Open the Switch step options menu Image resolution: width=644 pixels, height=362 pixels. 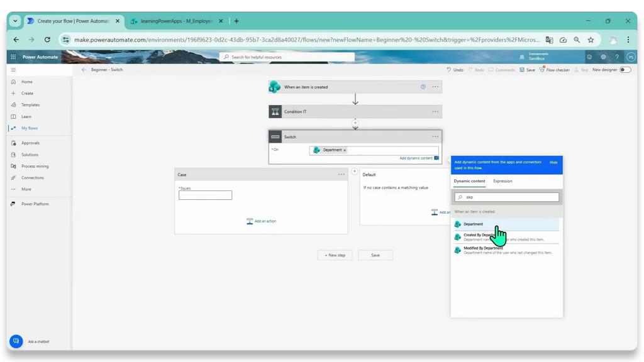coord(435,136)
